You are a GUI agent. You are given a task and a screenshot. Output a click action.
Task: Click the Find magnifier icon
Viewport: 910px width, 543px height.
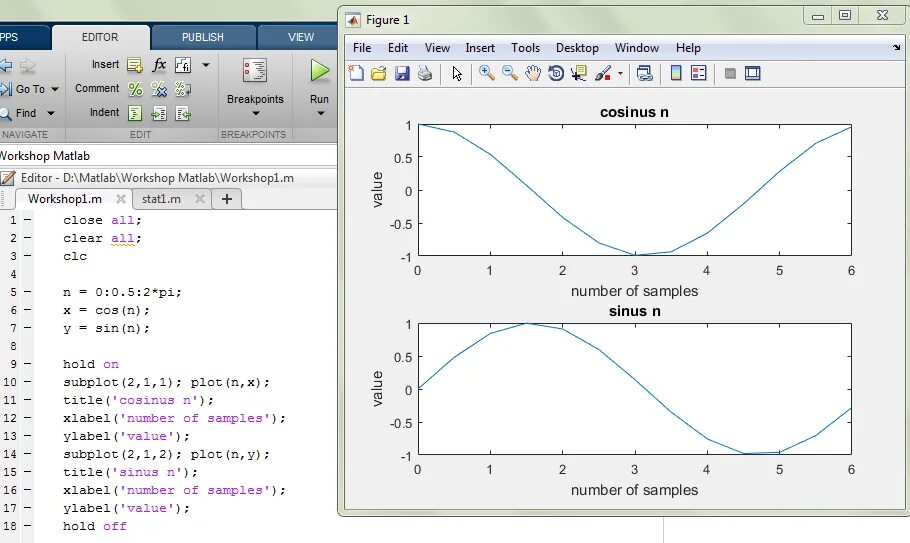click(6, 114)
